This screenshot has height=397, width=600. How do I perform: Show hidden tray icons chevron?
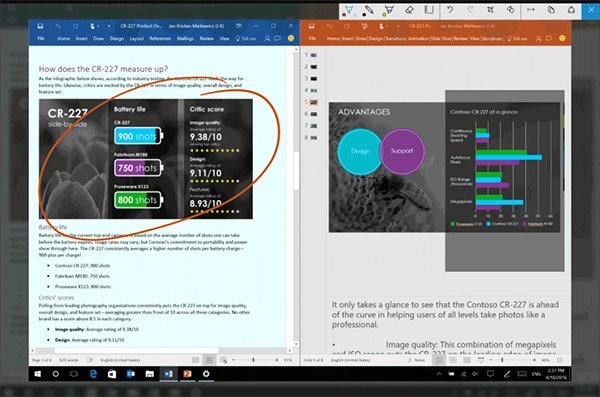439,374
